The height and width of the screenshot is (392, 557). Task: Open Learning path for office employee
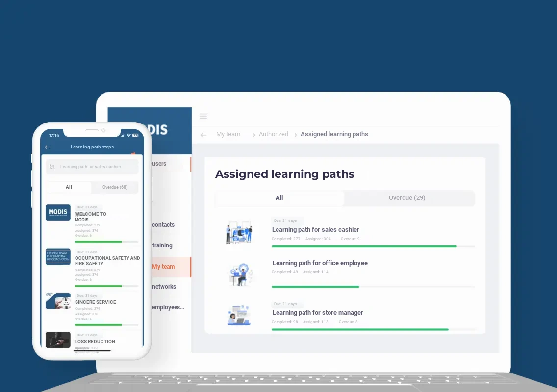click(x=320, y=263)
